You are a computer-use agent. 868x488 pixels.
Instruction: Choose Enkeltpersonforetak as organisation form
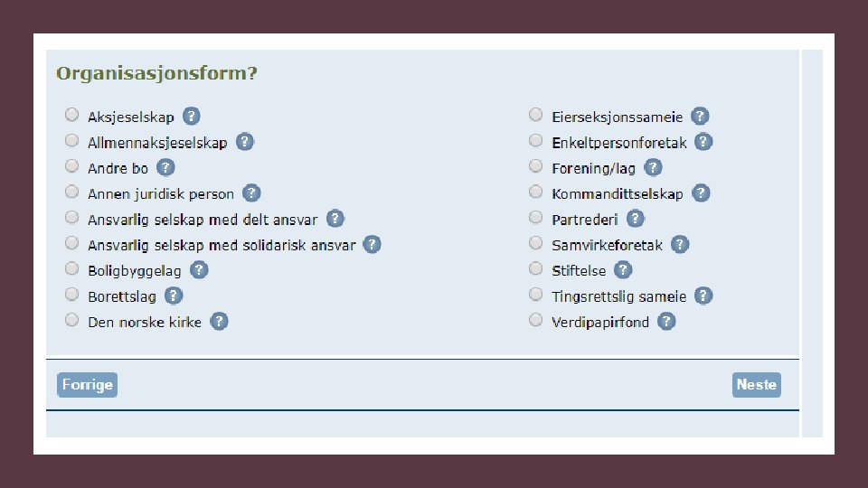[x=536, y=141]
